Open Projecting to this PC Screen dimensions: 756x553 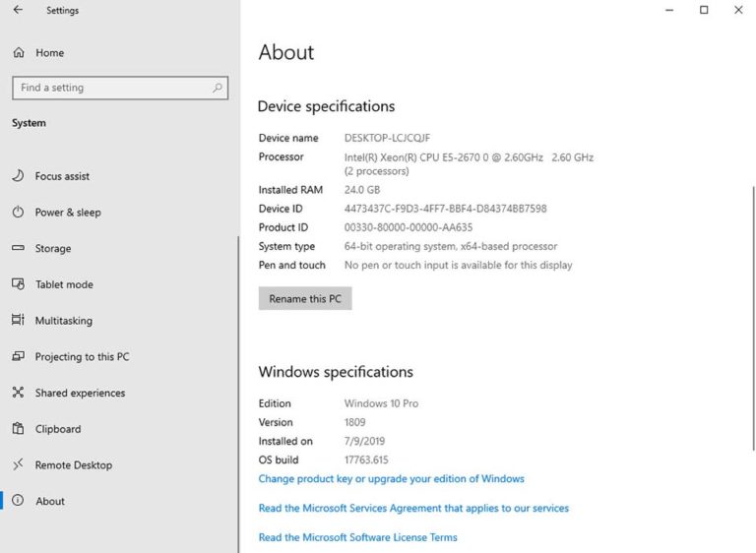point(82,357)
